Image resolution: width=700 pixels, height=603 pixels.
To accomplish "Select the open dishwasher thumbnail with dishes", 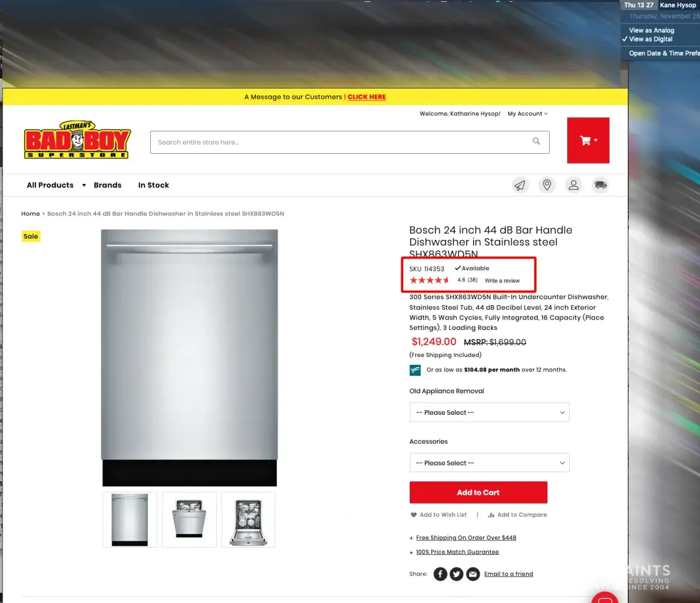I will [x=248, y=520].
